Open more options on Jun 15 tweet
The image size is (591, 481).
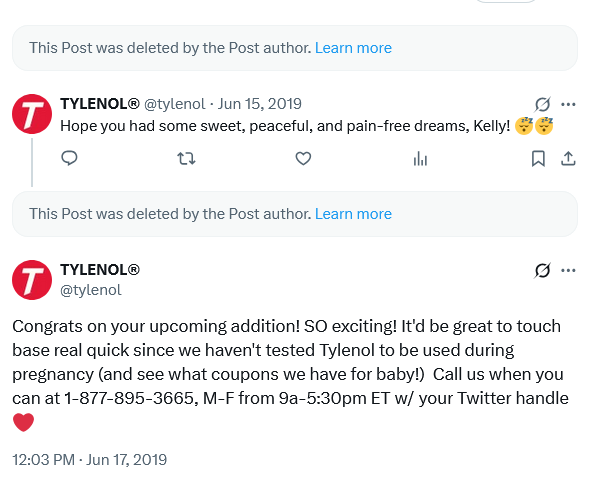568,104
